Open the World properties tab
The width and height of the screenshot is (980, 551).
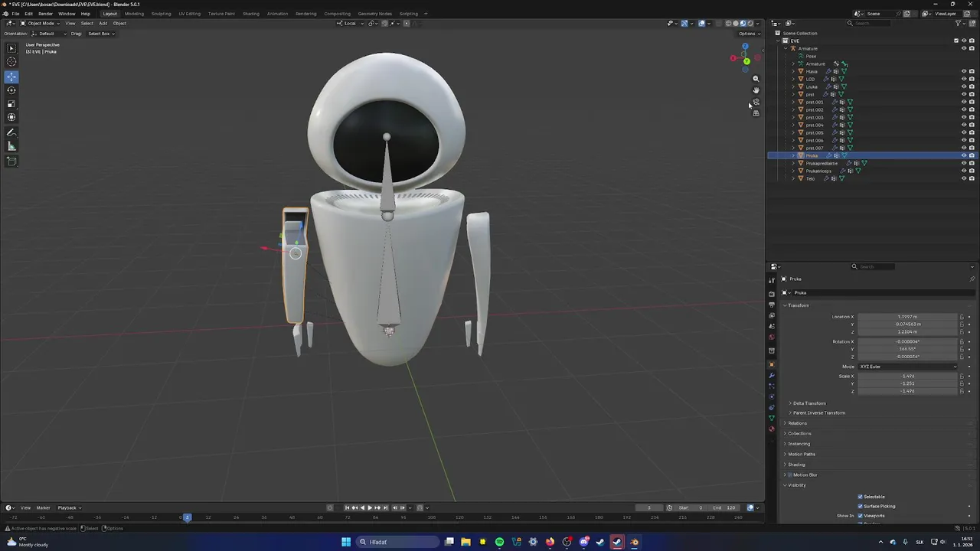(x=772, y=337)
